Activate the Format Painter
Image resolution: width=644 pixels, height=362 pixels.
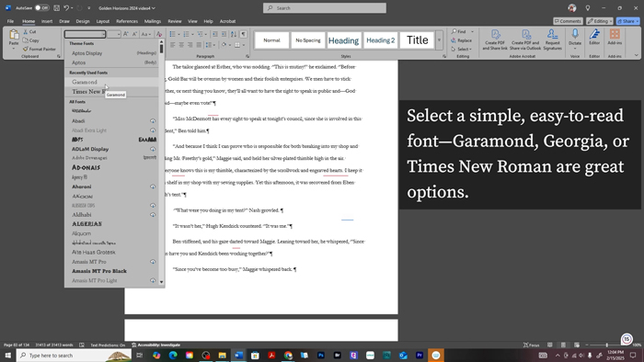[40, 49]
